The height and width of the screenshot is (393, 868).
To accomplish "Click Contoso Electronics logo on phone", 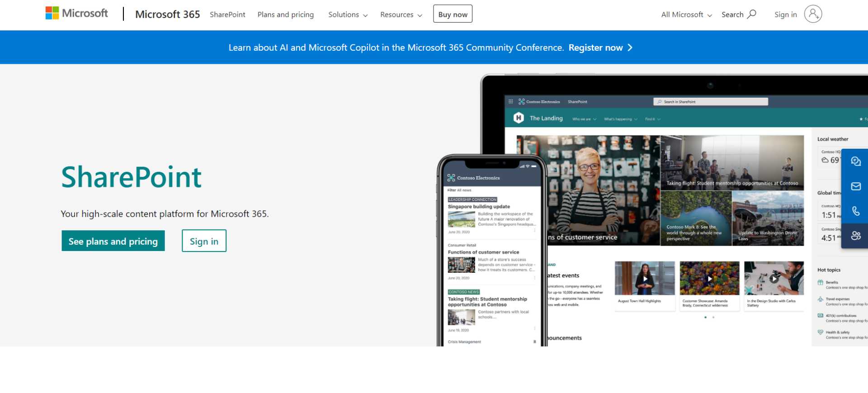I will [x=451, y=178].
